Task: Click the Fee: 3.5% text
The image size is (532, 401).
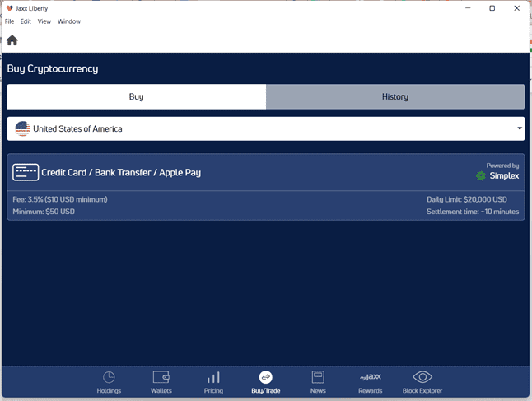Action: pos(60,199)
